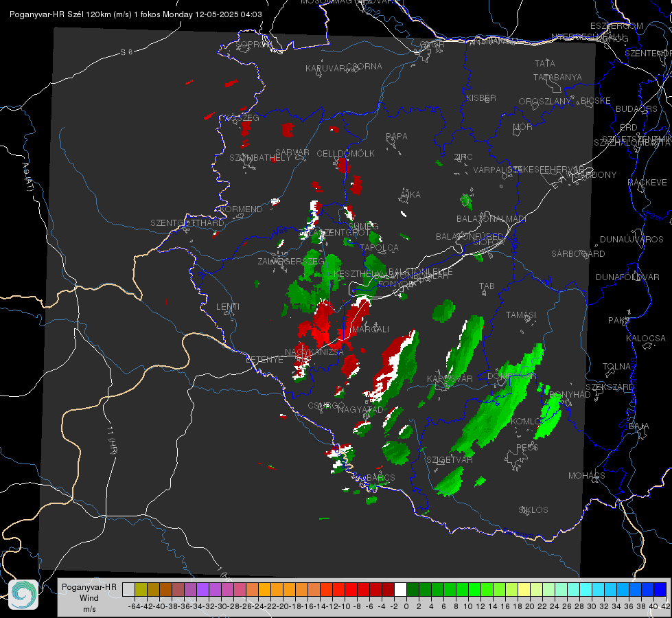
Task: Select the NAGYKANIZSA city label
Action: (x=314, y=352)
